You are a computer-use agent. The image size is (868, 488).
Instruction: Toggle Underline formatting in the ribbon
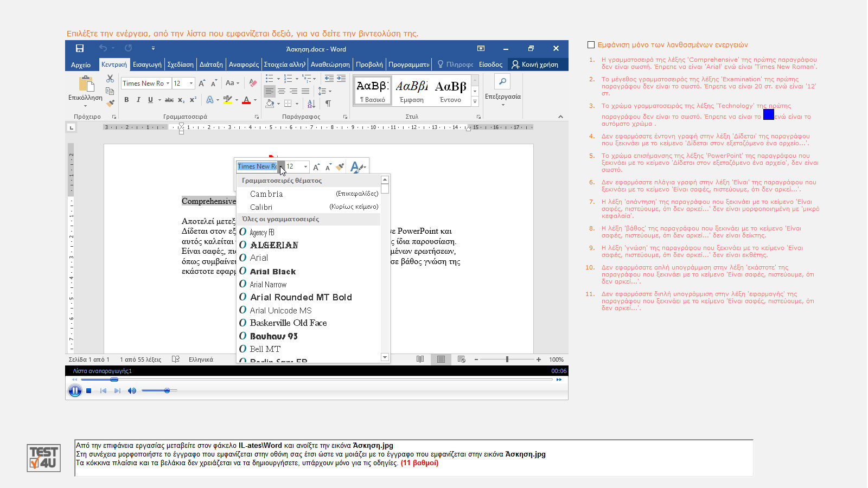(150, 100)
